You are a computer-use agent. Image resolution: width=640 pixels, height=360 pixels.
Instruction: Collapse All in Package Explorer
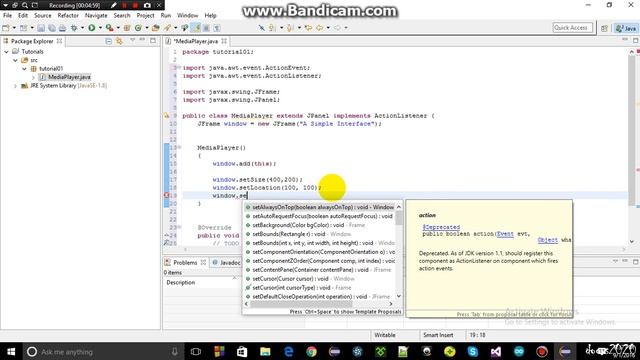[109, 41]
